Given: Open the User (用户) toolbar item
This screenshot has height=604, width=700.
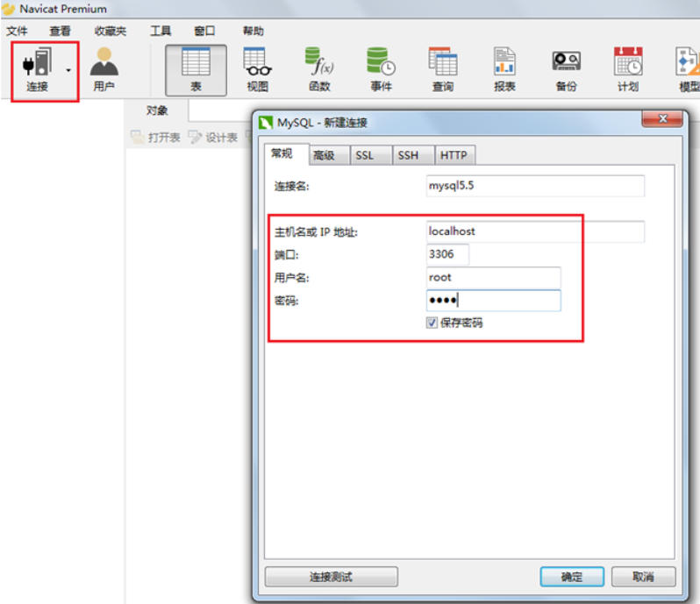Looking at the screenshot, I should (104, 69).
